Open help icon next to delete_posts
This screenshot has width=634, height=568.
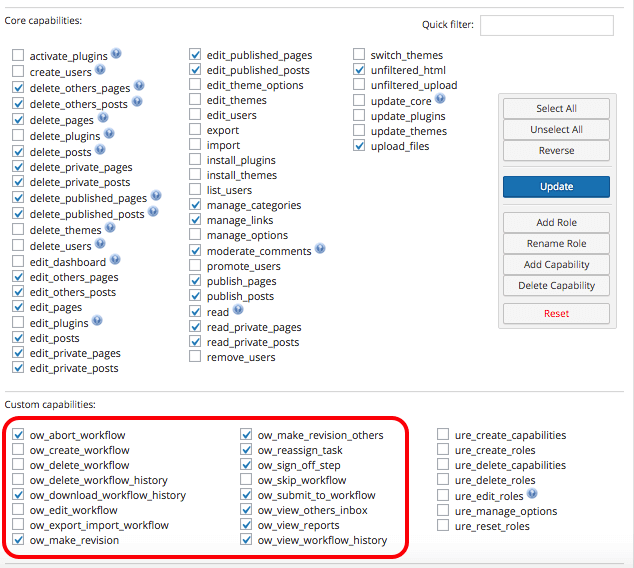click(x=100, y=150)
